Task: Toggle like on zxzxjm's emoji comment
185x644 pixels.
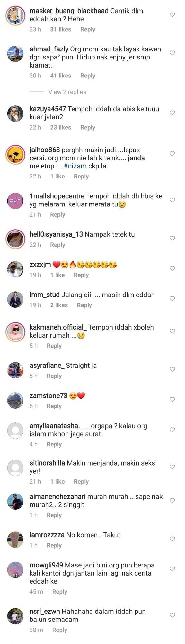Action: point(172,268)
